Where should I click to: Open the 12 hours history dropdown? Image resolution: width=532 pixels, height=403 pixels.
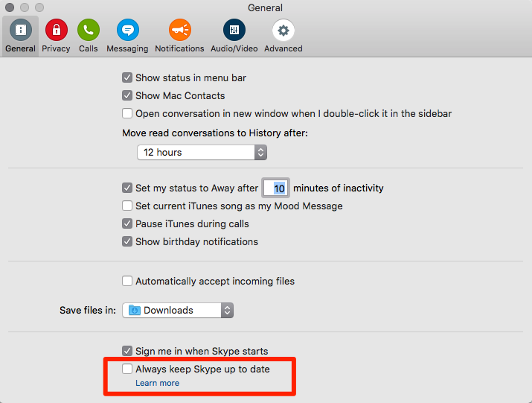(x=202, y=152)
